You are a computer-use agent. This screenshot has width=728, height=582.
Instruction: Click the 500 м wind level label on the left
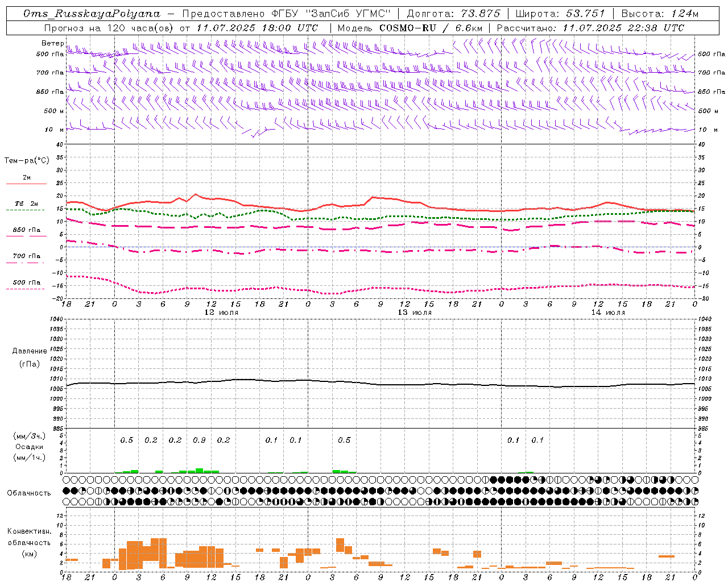click(x=53, y=111)
